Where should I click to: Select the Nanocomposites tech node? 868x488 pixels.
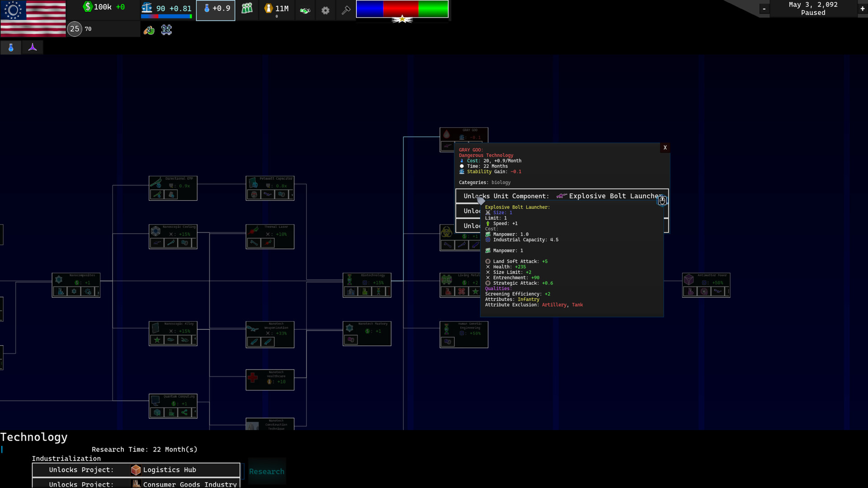pos(76,285)
